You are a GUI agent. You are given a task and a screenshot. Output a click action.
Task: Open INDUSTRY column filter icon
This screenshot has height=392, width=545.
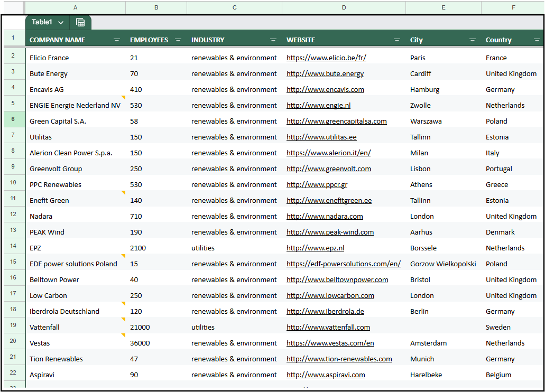[x=273, y=40]
